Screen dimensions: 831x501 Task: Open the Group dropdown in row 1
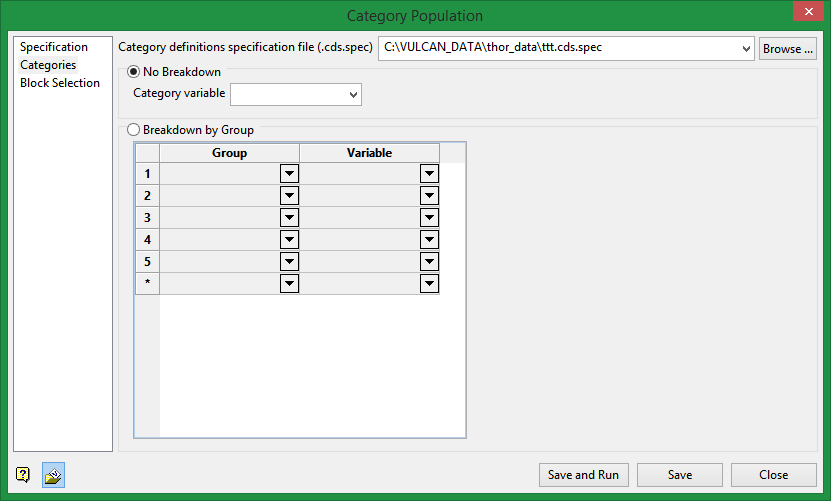coord(289,174)
